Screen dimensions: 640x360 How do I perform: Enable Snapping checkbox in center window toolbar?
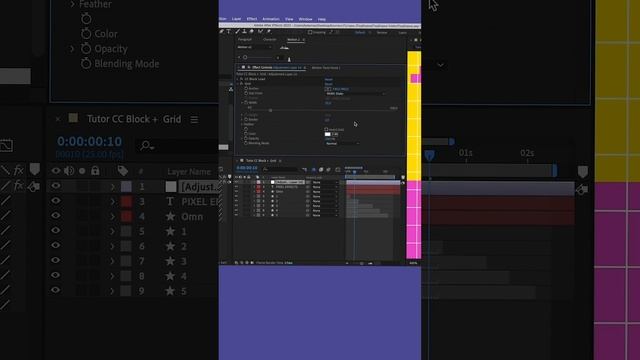pyautogui.click(x=310, y=32)
